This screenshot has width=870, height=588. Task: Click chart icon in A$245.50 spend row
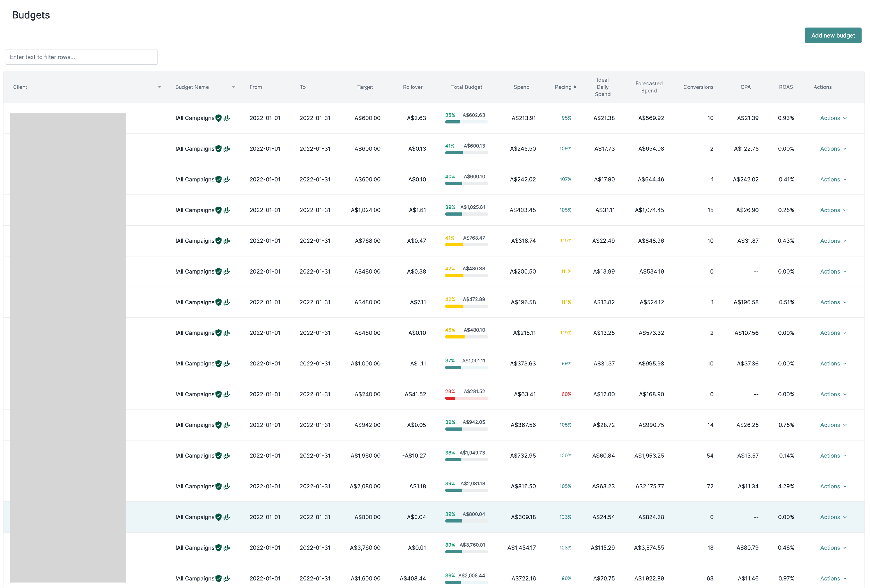(226, 149)
